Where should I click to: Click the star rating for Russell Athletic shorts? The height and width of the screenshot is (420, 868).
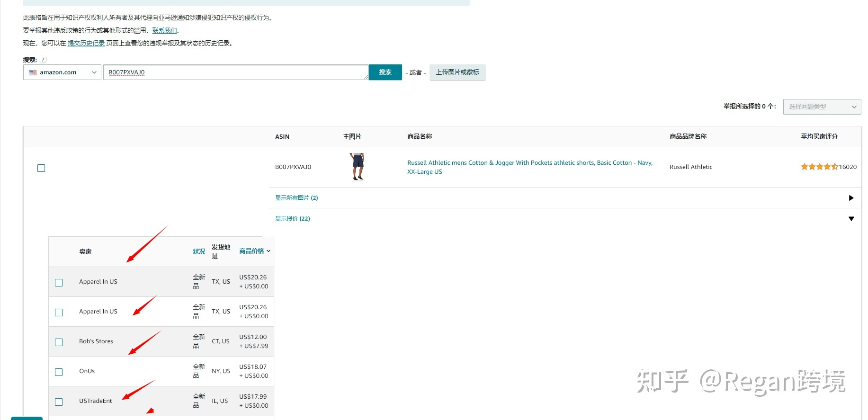coord(819,167)
